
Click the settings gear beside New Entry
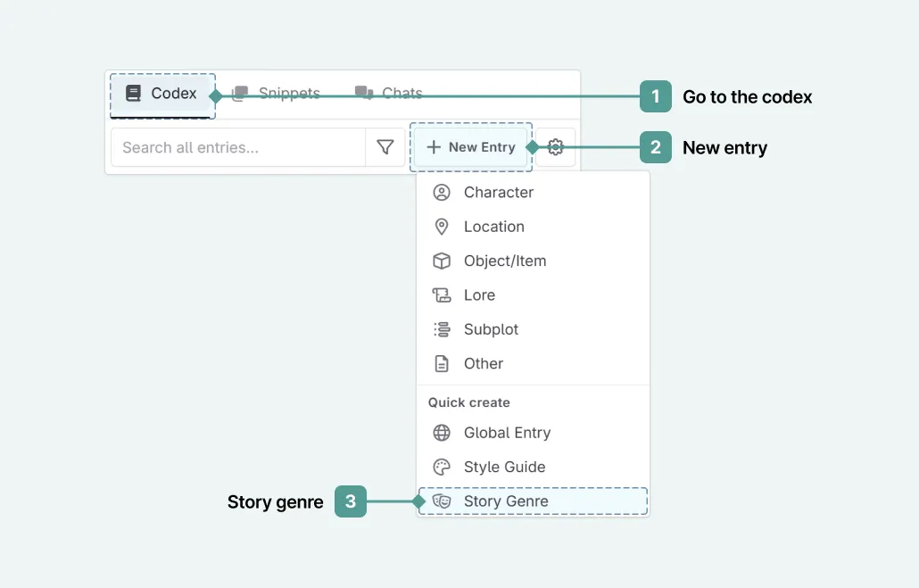point(555,147)
